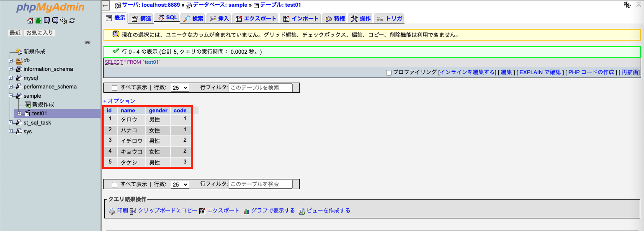
Task: Open the 特権 tab
Action: point(335,18)
